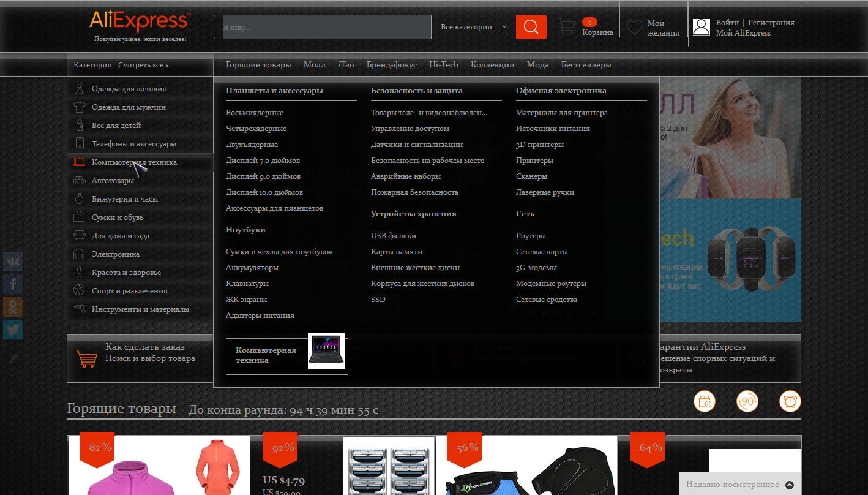Viewport: 868px width, 495px height.
Task: Open the pink jacket product image
Action: pos(159,466)
